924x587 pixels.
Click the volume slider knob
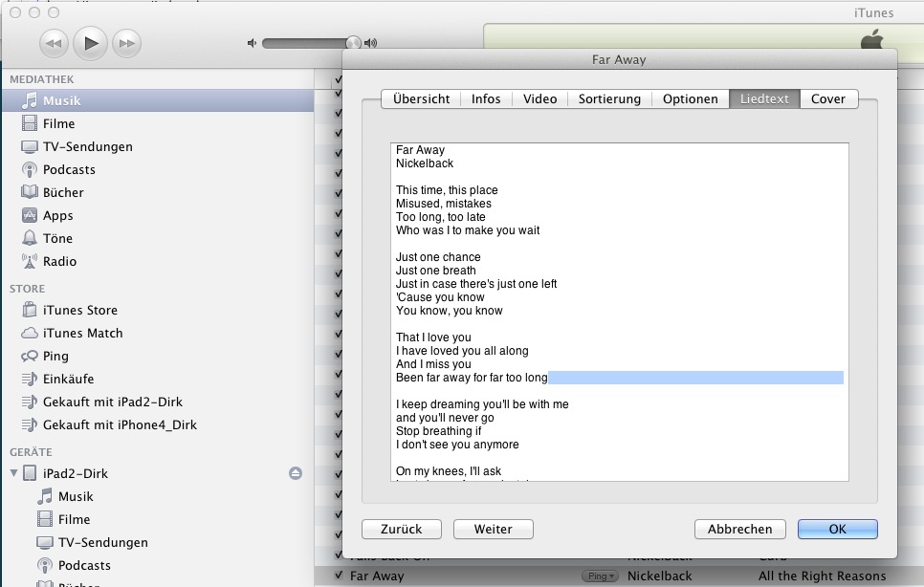pyautogui.click(x=353, y=43)
